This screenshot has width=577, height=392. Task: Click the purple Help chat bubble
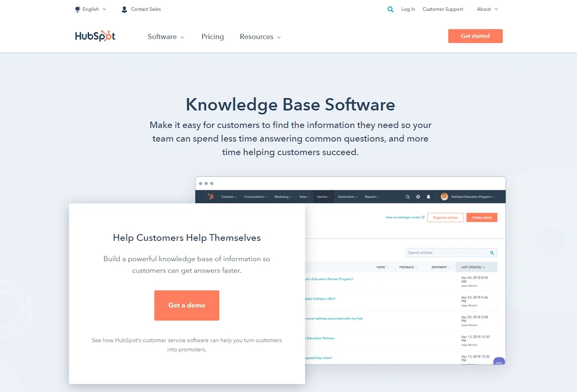(x=499, y=361)
